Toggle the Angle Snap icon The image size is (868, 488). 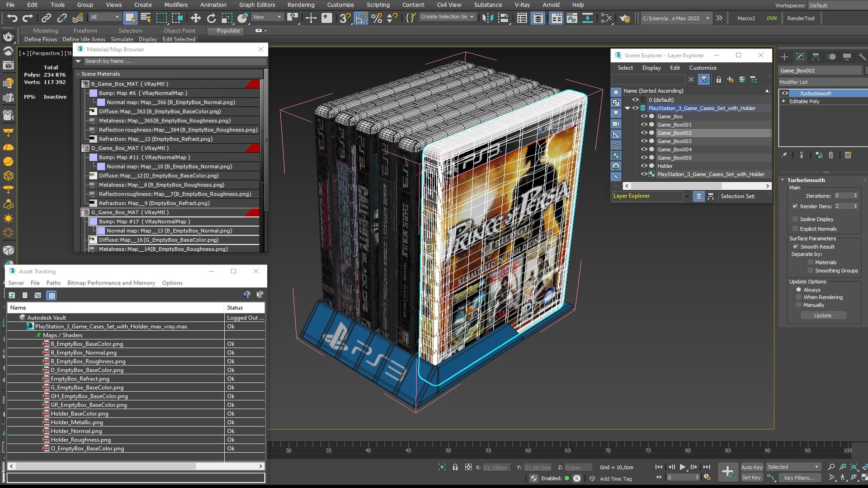361,18
